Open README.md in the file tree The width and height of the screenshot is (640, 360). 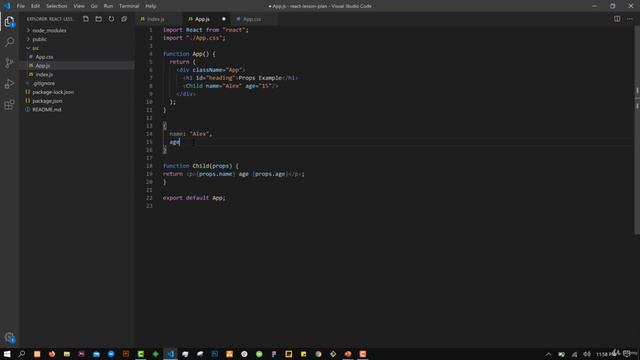[x=47, y=109]
